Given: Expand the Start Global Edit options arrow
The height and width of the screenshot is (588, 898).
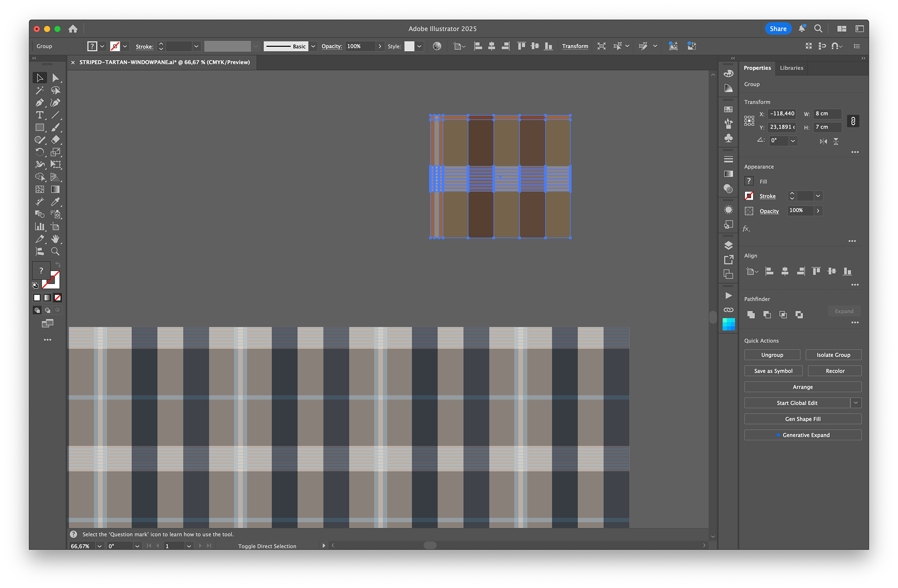Looking at the screenshot, I should [856, 403].
